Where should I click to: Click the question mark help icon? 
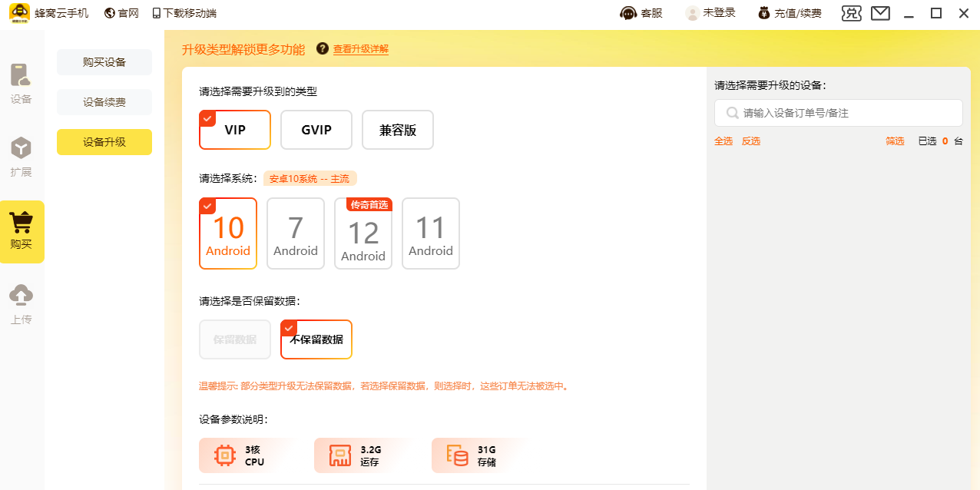click(323, 48)
